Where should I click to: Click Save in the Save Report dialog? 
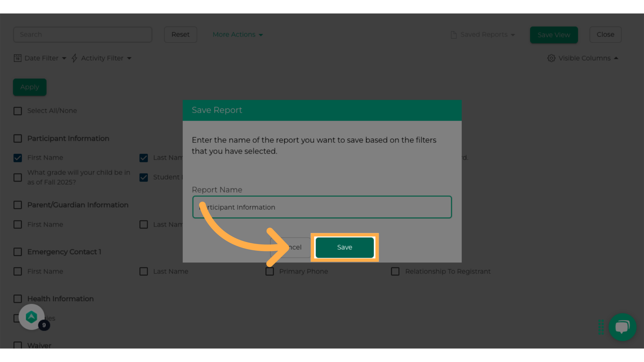coord(344,247)
